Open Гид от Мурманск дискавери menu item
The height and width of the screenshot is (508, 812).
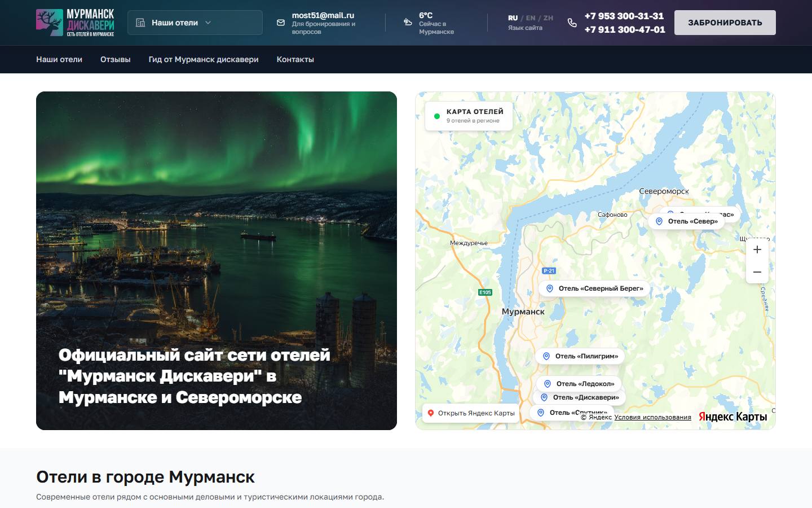pyautogui.click(x=204, y=59)
